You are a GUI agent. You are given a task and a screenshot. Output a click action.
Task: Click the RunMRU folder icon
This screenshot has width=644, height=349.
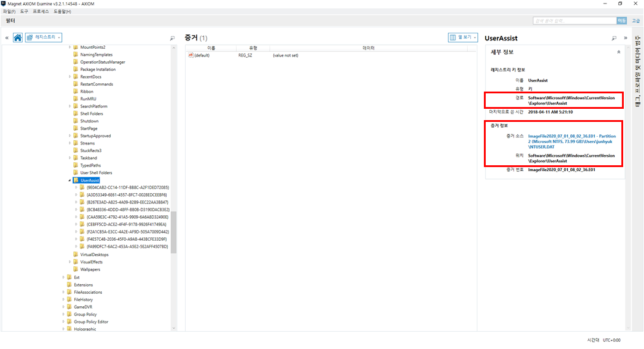[76, 99]
